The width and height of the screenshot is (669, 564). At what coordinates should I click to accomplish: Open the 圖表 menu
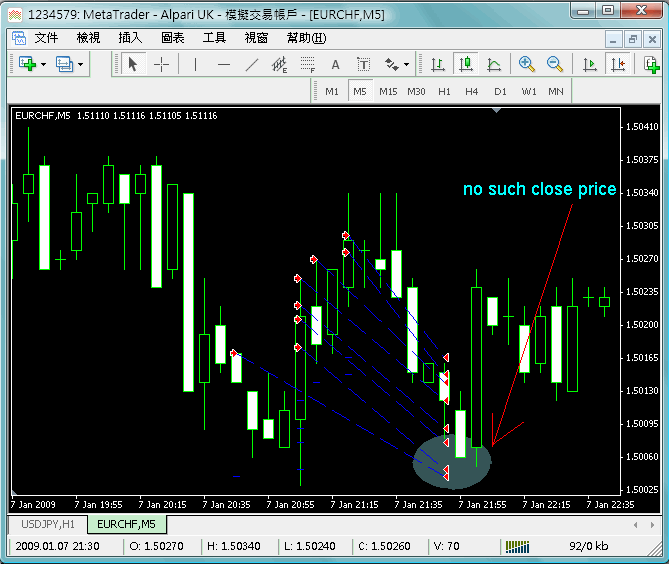(x=172, y=38)
